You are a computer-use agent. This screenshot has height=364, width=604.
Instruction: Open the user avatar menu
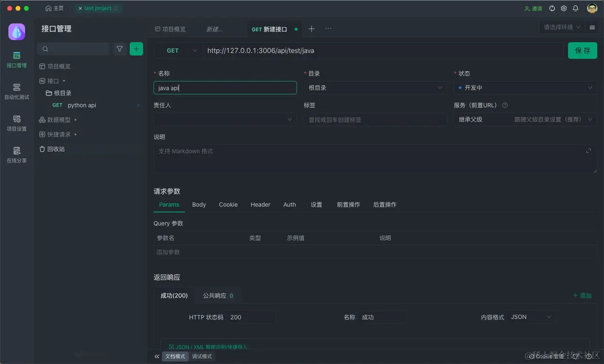pos(592,8)
